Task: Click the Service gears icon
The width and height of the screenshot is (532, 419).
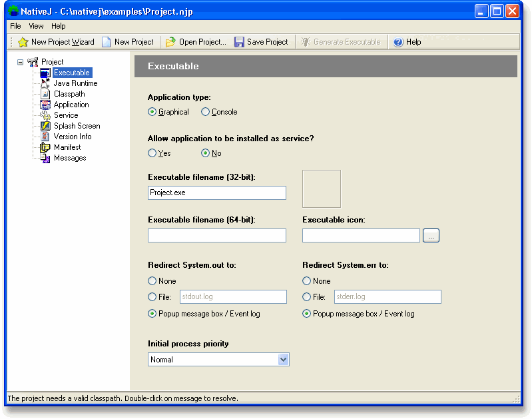Action: click(x=45, y=115)
